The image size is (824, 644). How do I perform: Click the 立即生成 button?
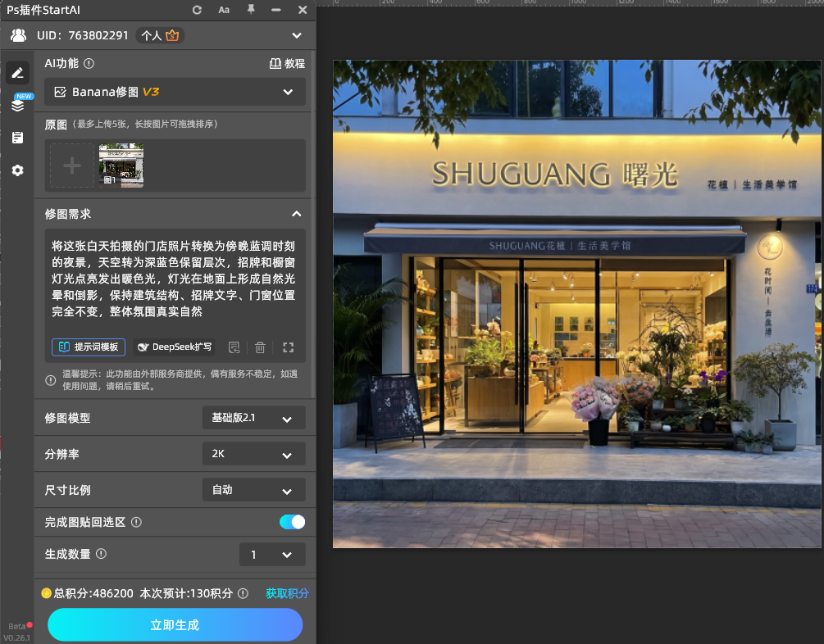(x=175, y=625)
